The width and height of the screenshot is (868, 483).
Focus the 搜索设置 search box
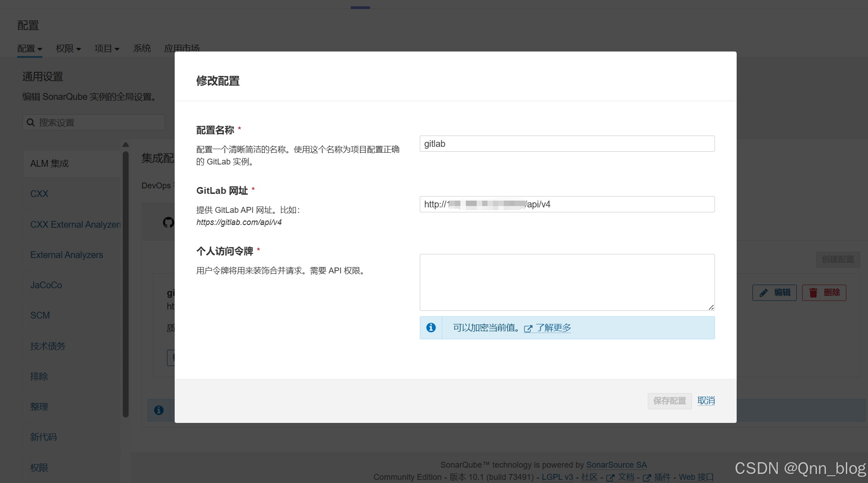(x=94, y=122)
